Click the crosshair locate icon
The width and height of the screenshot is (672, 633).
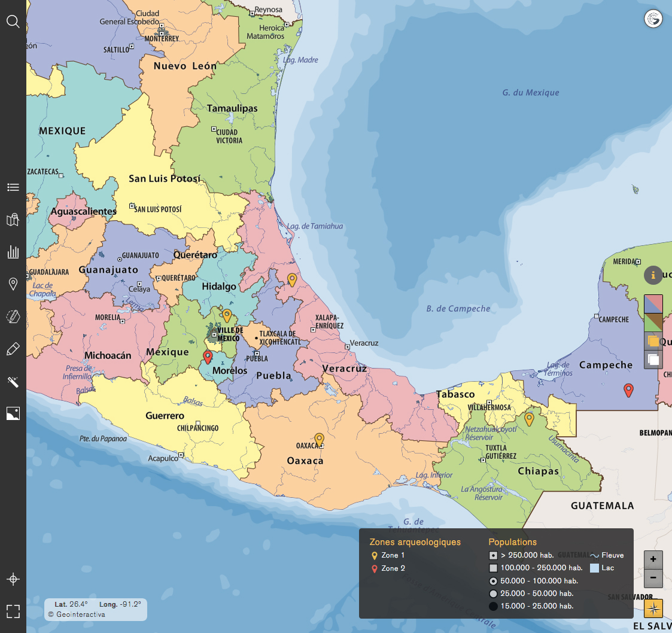13,579
